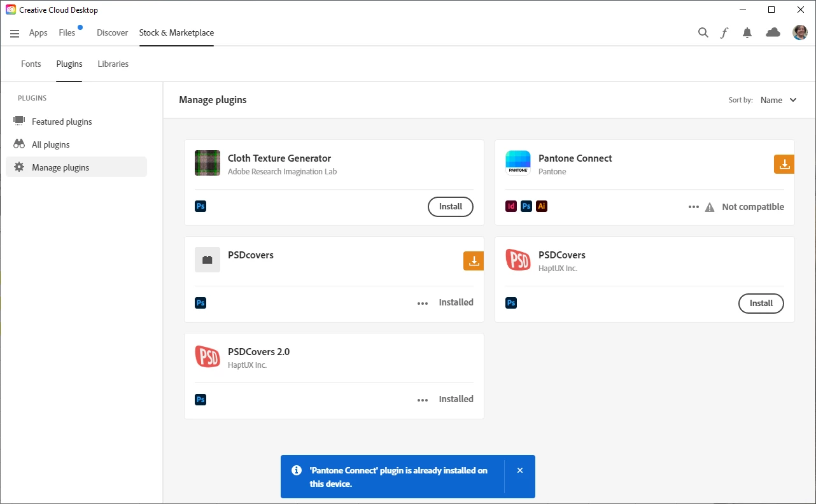The image size is (816, 504).
Task: Click InDesign icon on Pantone Connect card
Action: coord(511,206)
